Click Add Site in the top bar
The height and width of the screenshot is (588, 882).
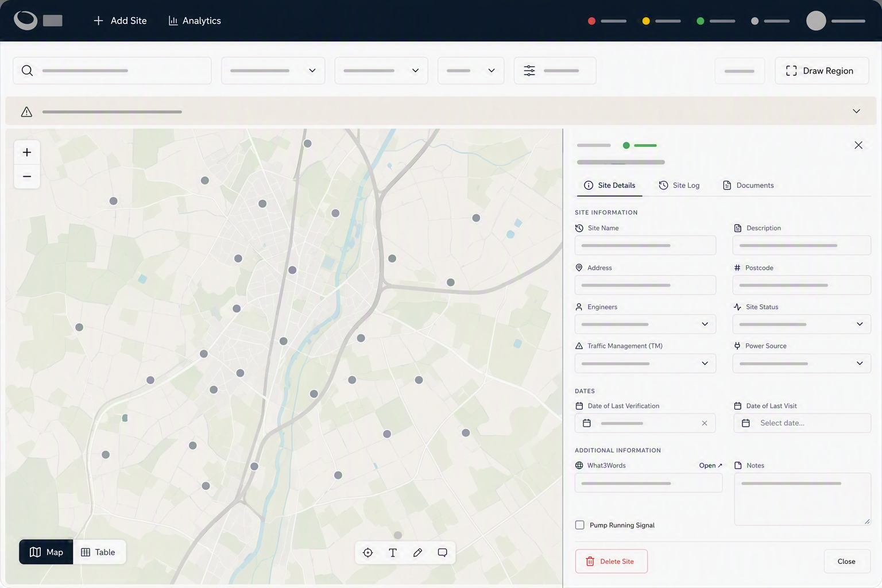(119, 21)
